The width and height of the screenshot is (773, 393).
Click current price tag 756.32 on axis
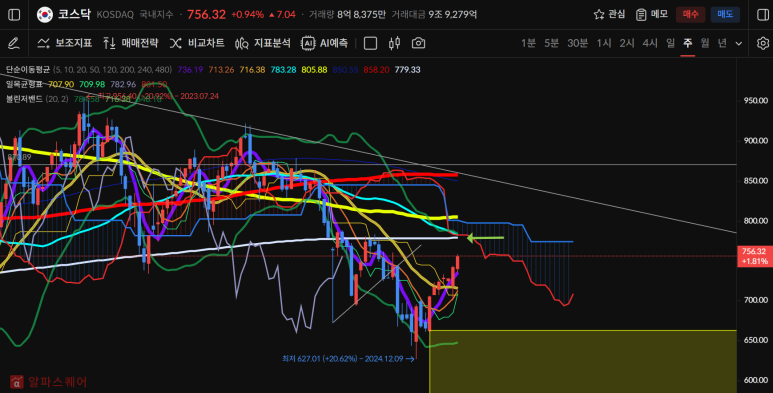click(x=754, y=256)
